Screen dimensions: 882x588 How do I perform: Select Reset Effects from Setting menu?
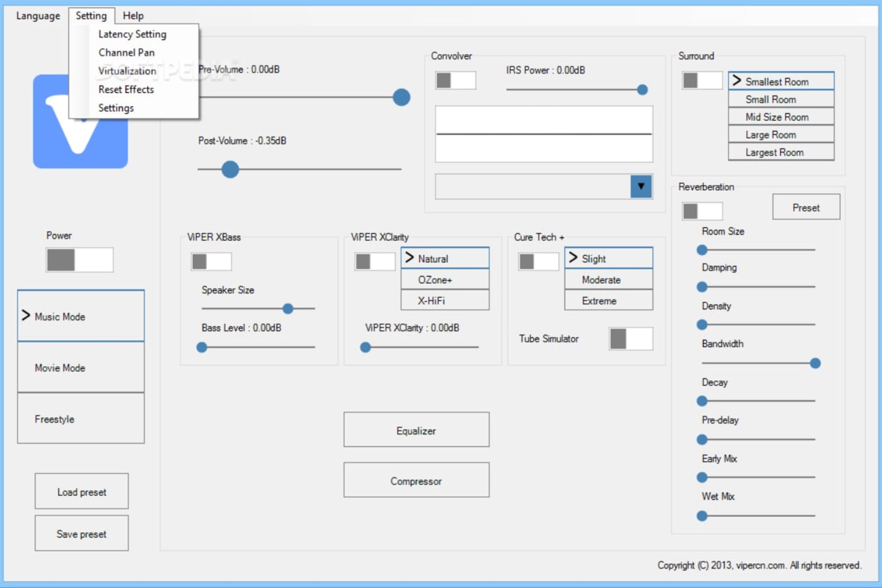coord(126,90)
